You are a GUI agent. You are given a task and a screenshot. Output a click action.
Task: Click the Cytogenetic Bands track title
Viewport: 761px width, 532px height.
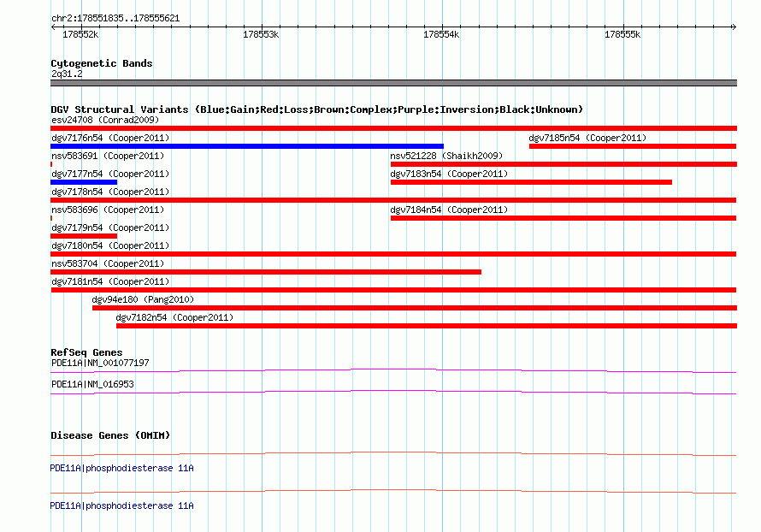tap(102, 63)
